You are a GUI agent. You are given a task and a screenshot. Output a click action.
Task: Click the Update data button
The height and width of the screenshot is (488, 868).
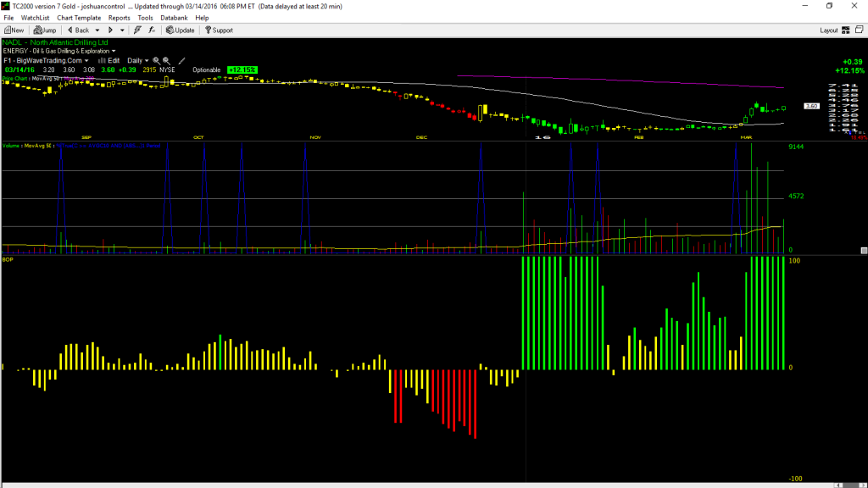[181, 30]
